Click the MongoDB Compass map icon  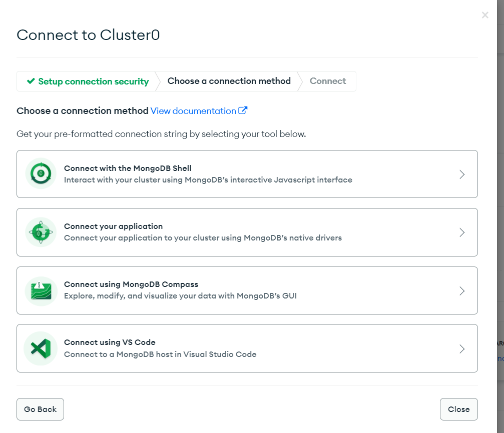click(x=41, y=291)
